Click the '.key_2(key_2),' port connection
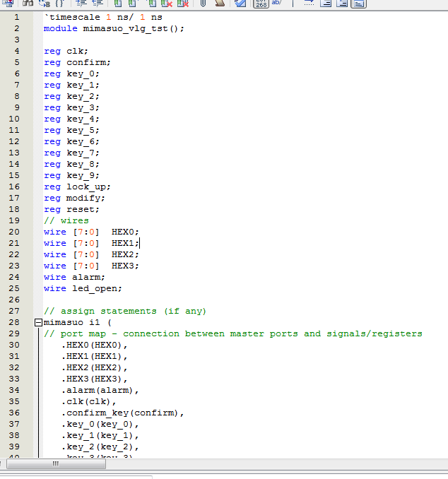 pos(100,447)
